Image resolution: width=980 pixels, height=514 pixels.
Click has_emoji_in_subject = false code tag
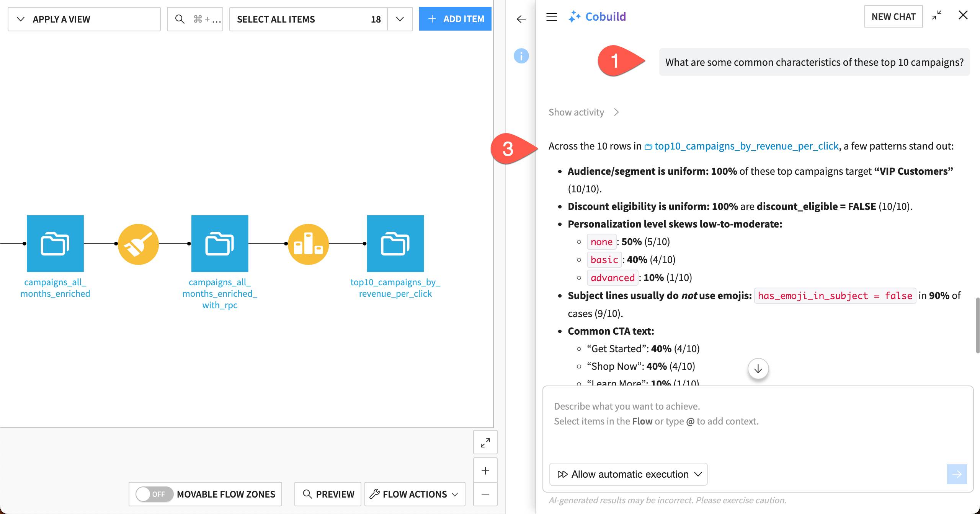(x=835, y=296)
